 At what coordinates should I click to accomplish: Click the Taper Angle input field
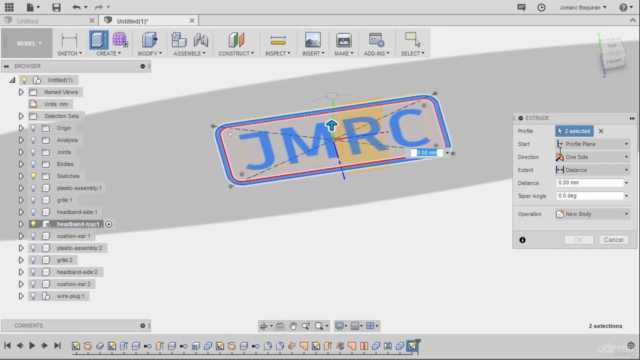click(590, 196)
